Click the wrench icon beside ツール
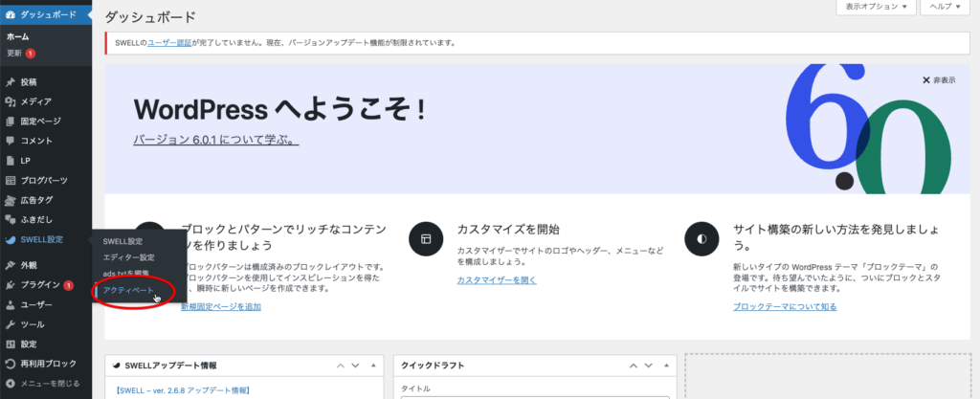The height and width of the screenshot is (399, 980). 10,324
